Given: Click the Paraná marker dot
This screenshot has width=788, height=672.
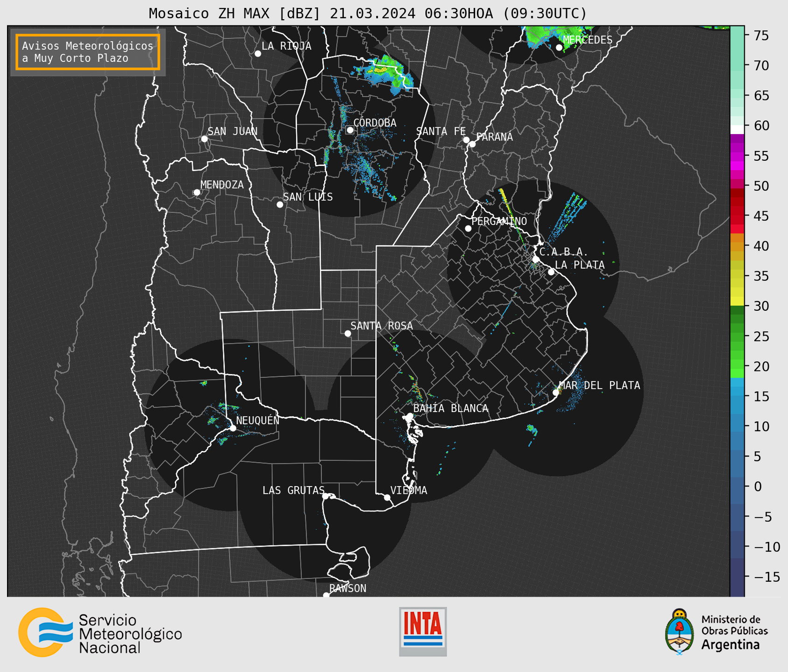Looking at the screenshot, I should [472, 144].
